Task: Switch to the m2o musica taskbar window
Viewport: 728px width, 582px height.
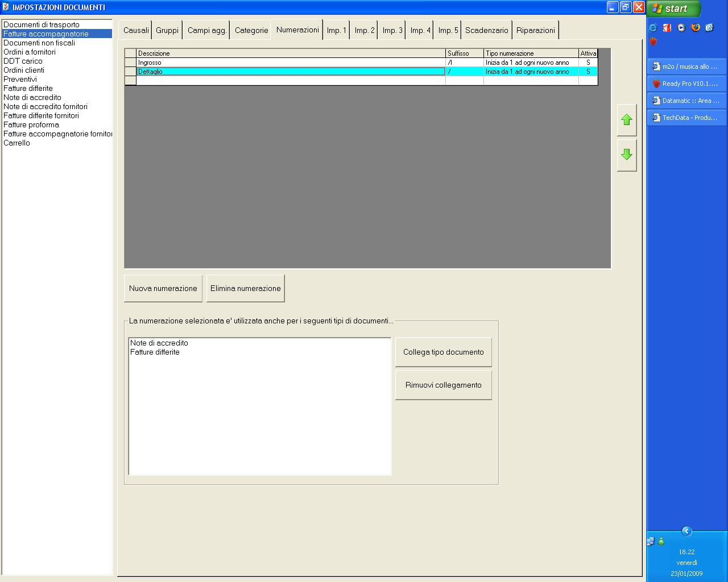Action: pyautogui.click(x=686, y=66)
